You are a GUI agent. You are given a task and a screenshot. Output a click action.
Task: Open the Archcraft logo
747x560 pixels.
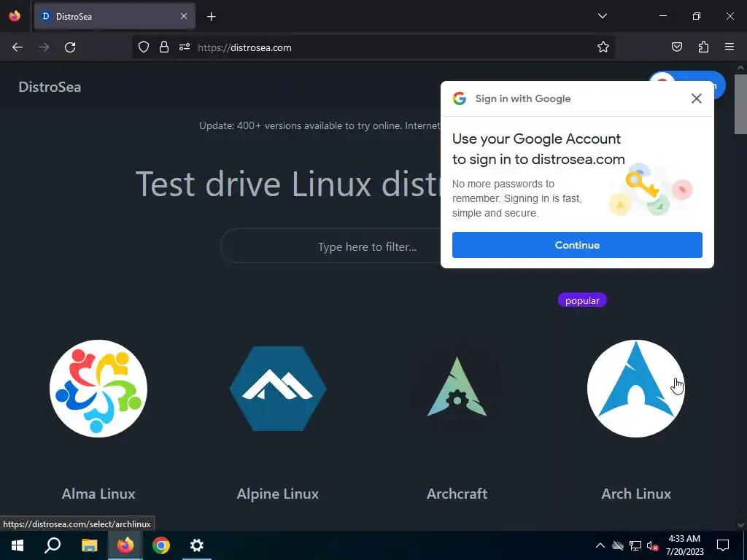457,386
